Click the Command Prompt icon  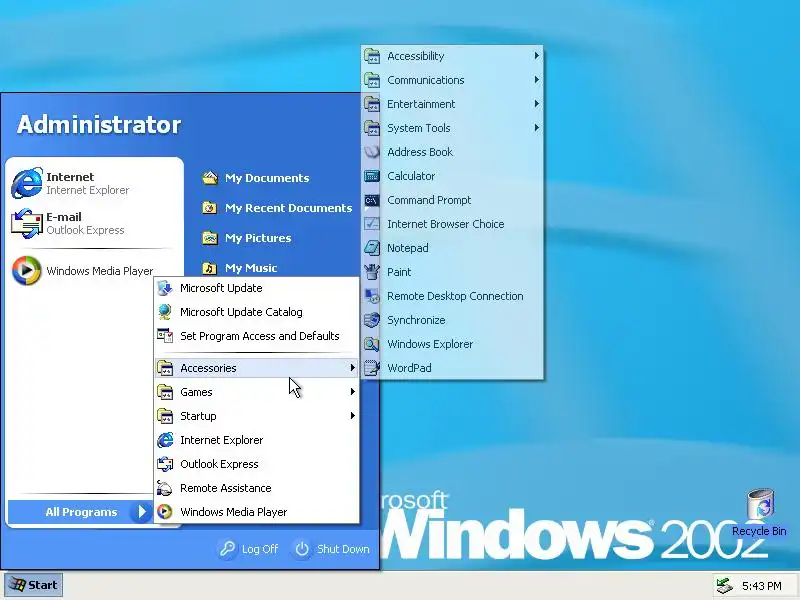pos(372,200)
